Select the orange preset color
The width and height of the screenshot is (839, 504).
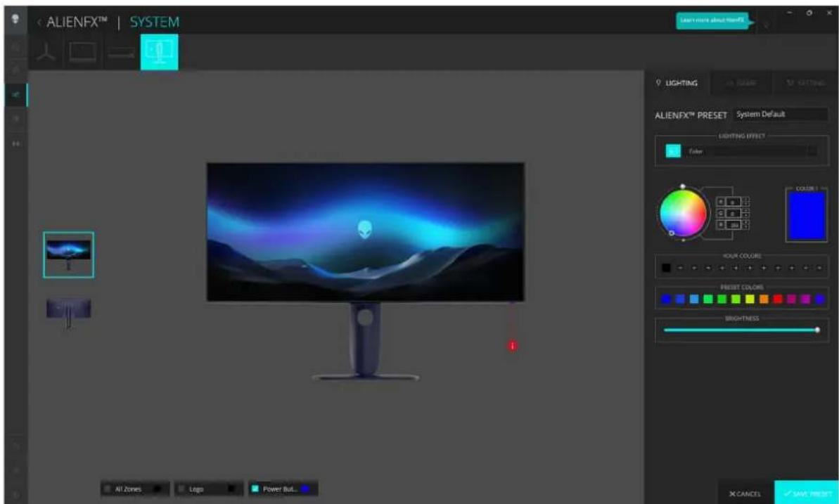coord(764,299)
